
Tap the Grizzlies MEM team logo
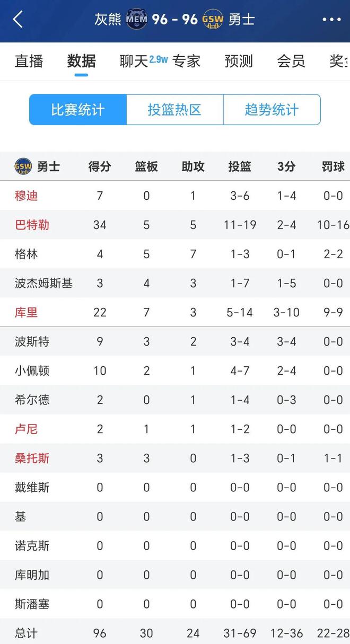click(x=137, y=20)
